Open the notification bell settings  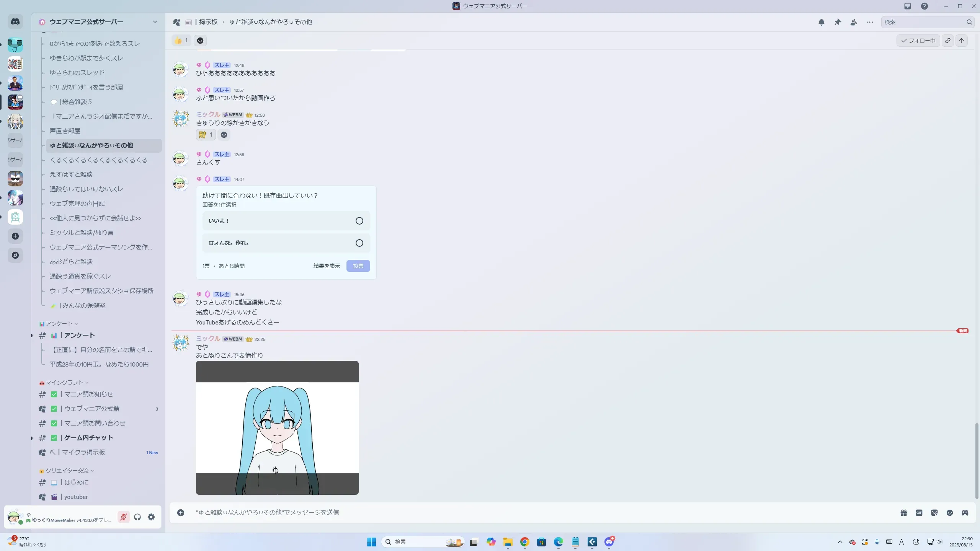point(821,22)
